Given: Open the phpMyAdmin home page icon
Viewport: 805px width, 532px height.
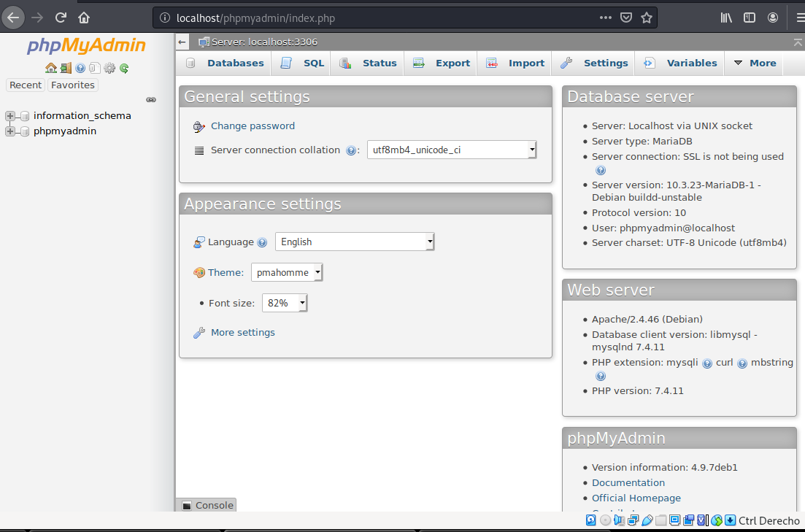Looking at the screenshot, I should [x=51, y=68].
